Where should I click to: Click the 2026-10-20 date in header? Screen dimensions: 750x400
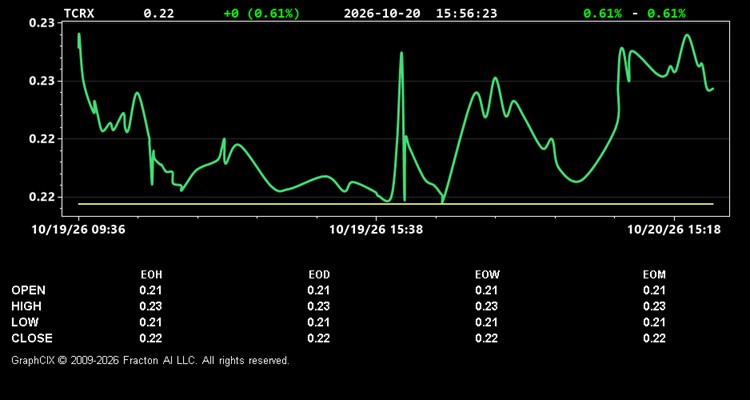coord(382,13)
